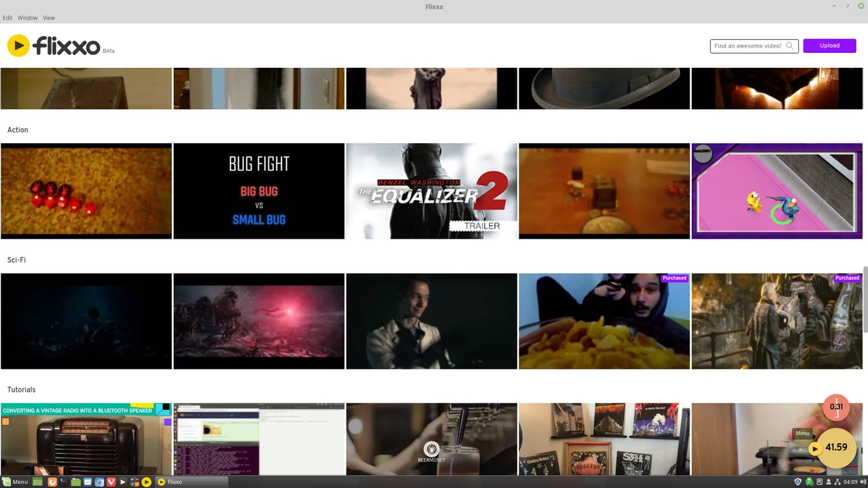The image size is (868, 488).
Task: Click the red 0.31 circle
Action: pos(836,407)
